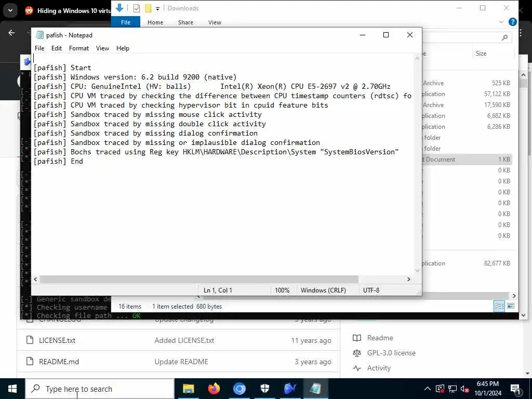Open Notepad's View menu
The height and width of the screenshot is (399, 532).
point(102,48)
